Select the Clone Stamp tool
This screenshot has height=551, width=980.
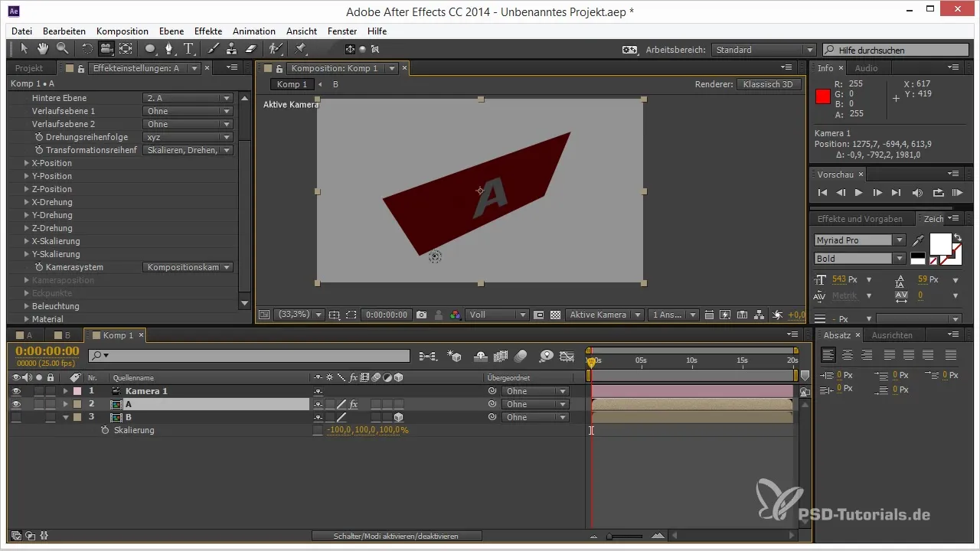[233, 49]
